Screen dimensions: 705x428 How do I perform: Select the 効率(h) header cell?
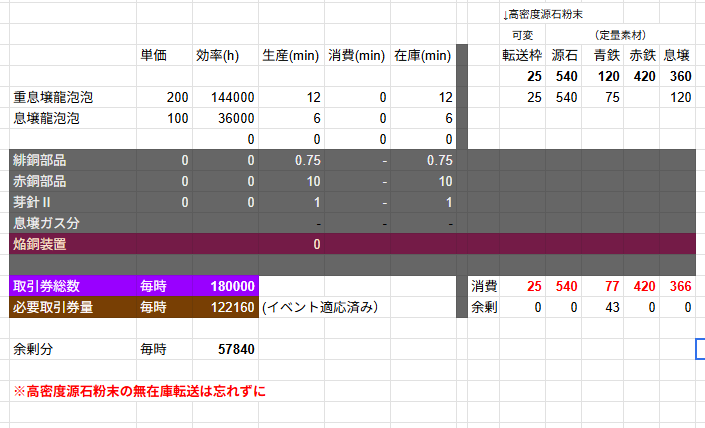225,55
